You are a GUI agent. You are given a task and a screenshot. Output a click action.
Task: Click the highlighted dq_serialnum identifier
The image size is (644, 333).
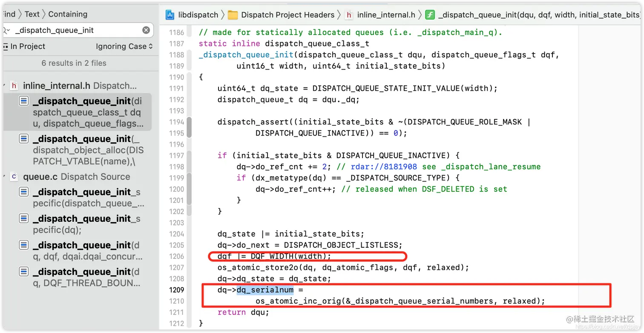265,290
